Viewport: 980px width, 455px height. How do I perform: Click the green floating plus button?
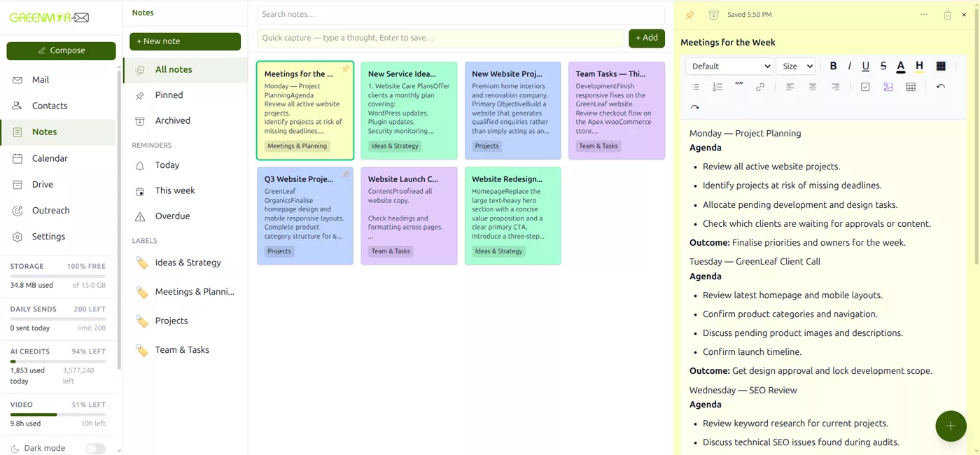(951, 426)
